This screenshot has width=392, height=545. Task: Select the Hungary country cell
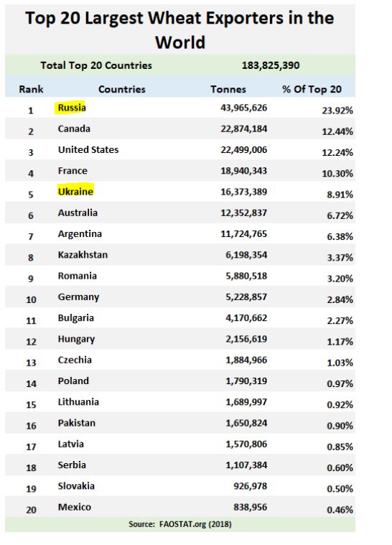click(76, 339)
